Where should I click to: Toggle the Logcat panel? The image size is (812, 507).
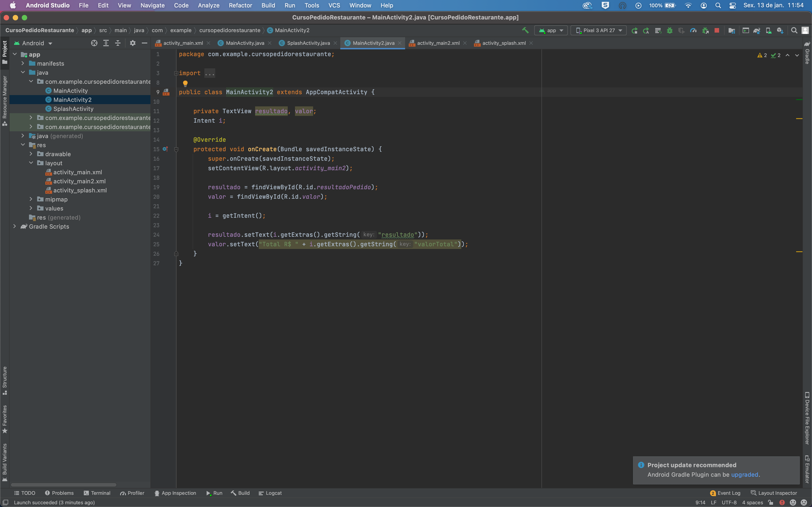(x=271, y=493)
